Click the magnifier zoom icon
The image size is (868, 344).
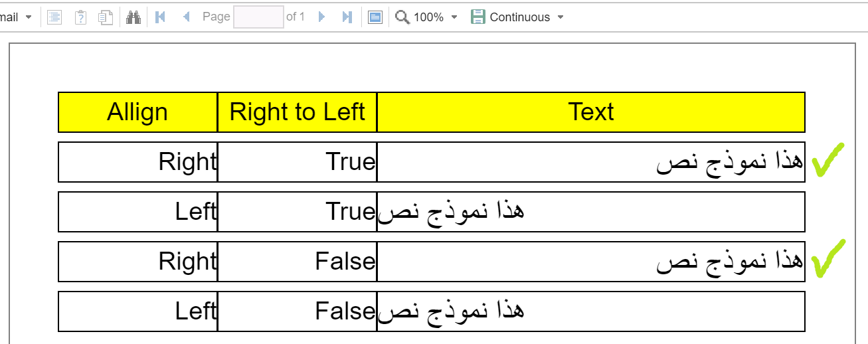(402, 17)
